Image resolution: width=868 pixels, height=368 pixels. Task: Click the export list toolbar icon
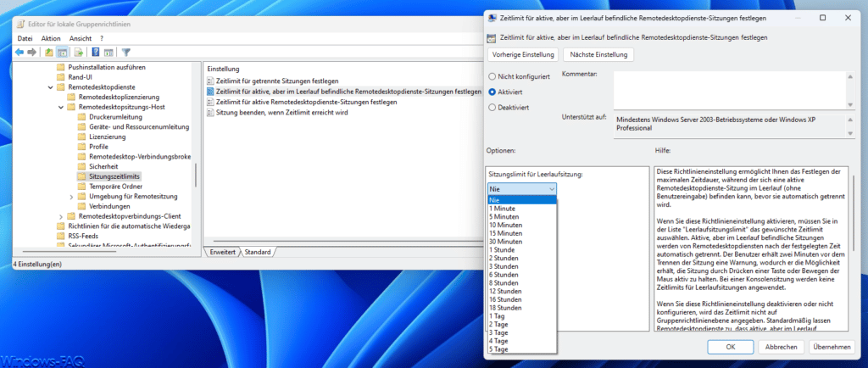[x=79, y=52]
